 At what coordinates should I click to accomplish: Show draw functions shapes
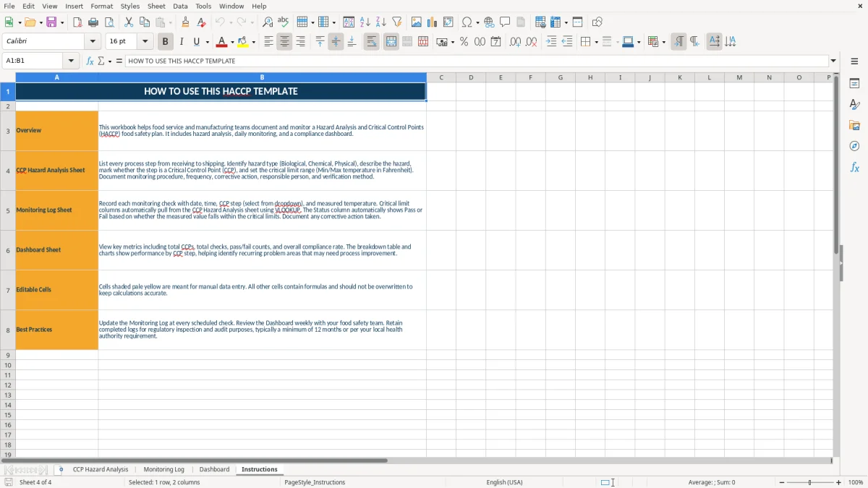tap(597, 22)
